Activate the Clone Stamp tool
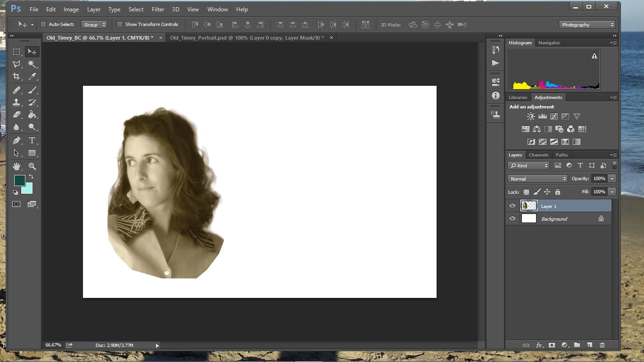 [17, 102]
